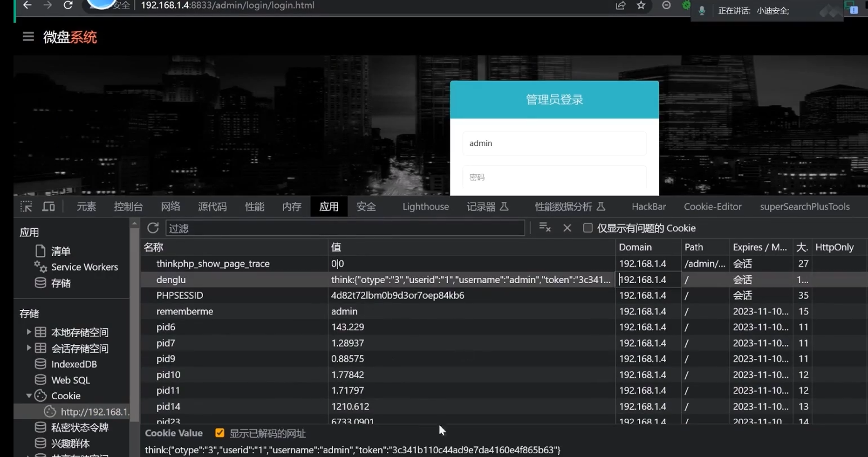Reload the page with refresh icon

(68, 5)
